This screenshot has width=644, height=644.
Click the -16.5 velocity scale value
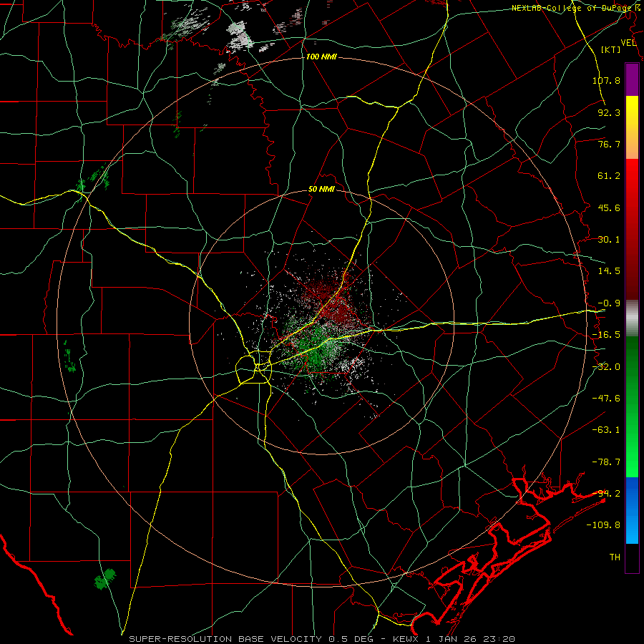606,335
